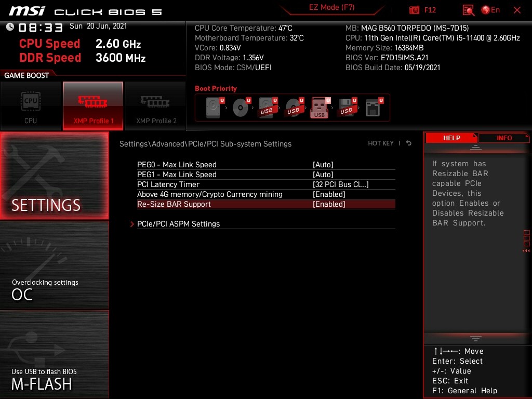Viewport: 532px width, 399px height.
Task: Switch to the INFO tab
Action: point(504,138)
